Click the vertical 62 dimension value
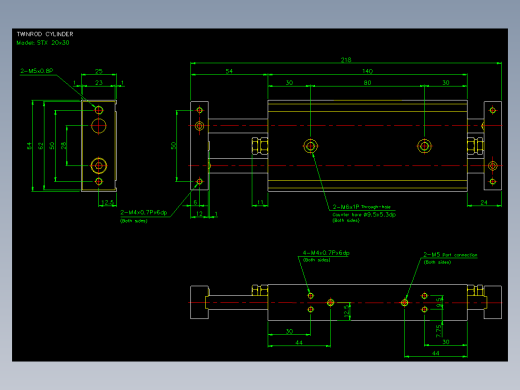Screen dimensions: 520x390 point(41,146)
